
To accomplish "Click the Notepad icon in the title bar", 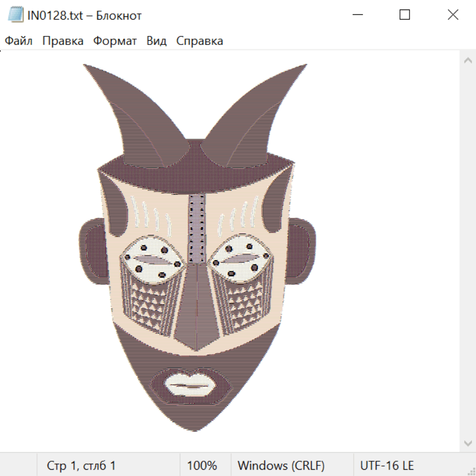I will tap(16, 15).
